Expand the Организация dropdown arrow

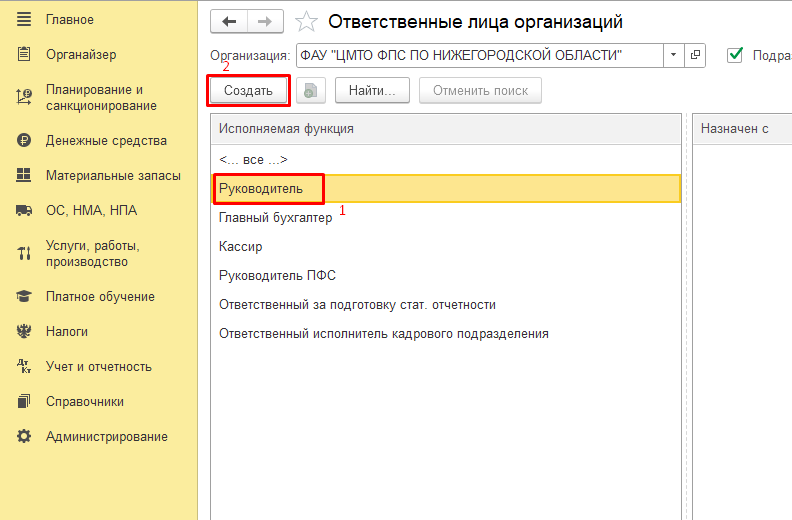point(673,55)
